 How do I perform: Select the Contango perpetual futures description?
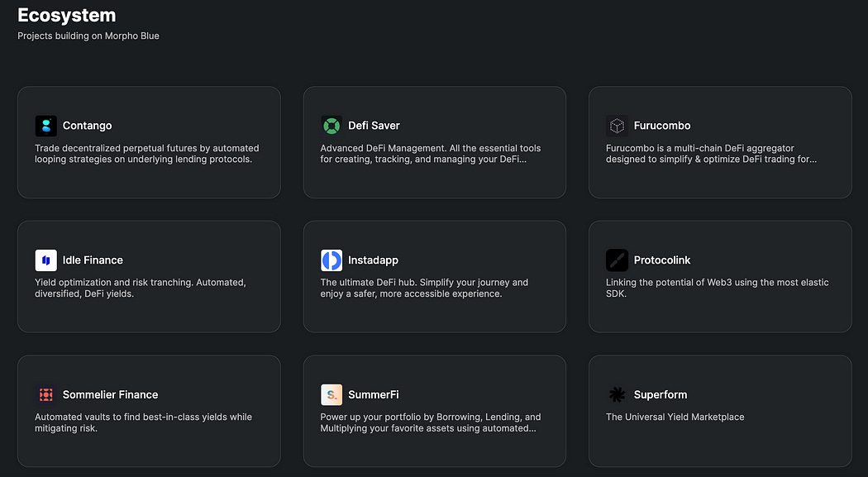tap(146, 154)
